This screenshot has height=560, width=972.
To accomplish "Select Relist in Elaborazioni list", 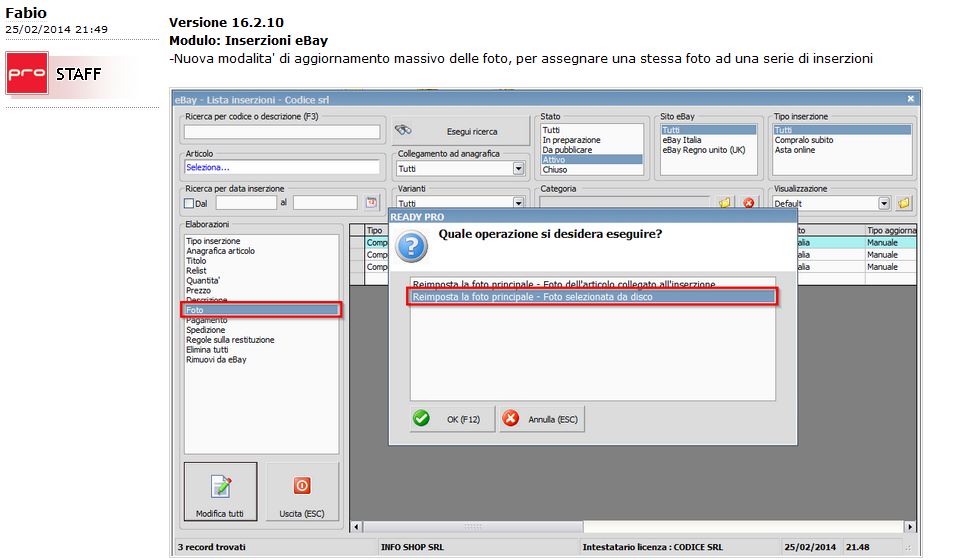I will [197, 271].
